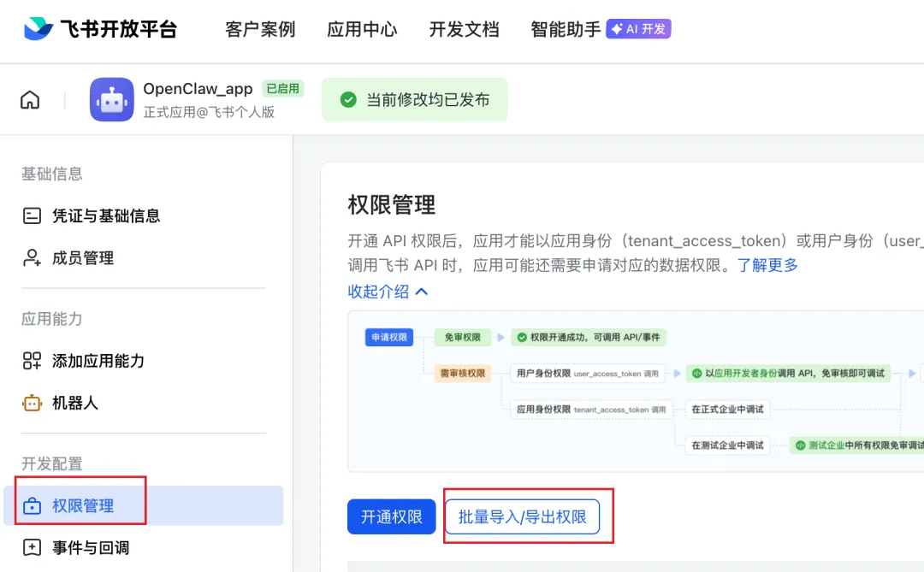
Task: Go to home via house icon
Action: pos(30,99)
